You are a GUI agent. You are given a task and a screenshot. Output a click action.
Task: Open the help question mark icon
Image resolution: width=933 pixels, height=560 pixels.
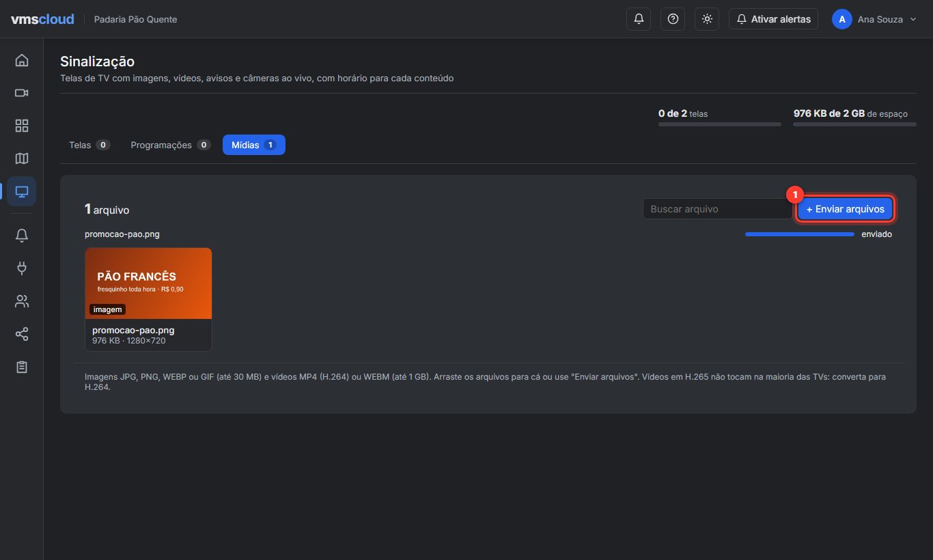[x=673, y=19]
